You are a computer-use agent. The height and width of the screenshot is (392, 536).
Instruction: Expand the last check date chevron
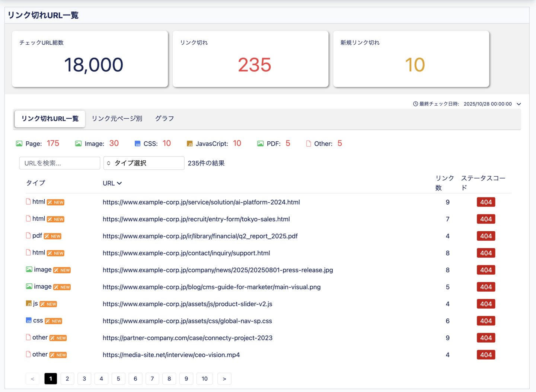[519, 104]
